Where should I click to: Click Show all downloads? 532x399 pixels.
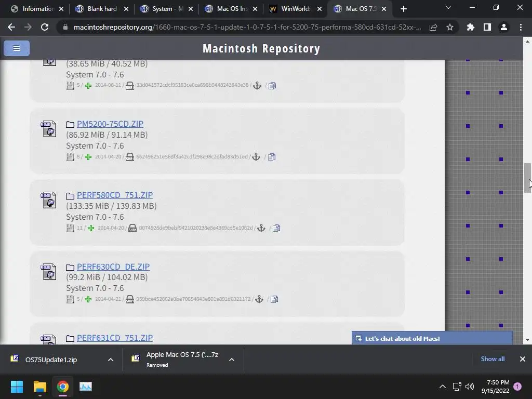[493, 359]
